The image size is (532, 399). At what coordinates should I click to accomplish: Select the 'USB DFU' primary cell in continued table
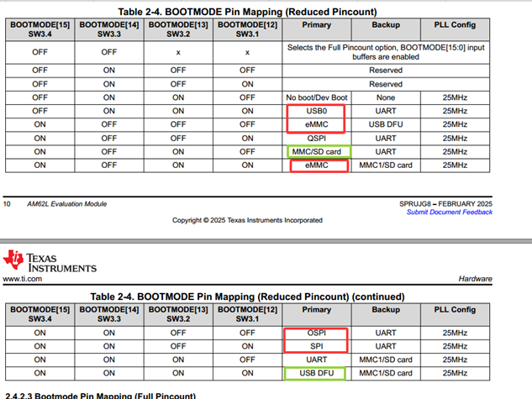(317, 373)
